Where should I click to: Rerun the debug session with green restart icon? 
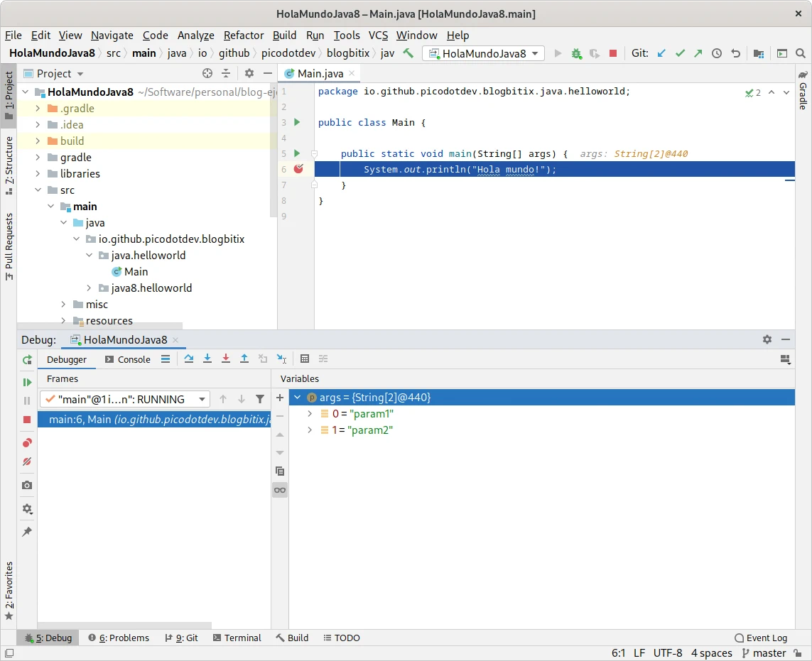(26, 360)
